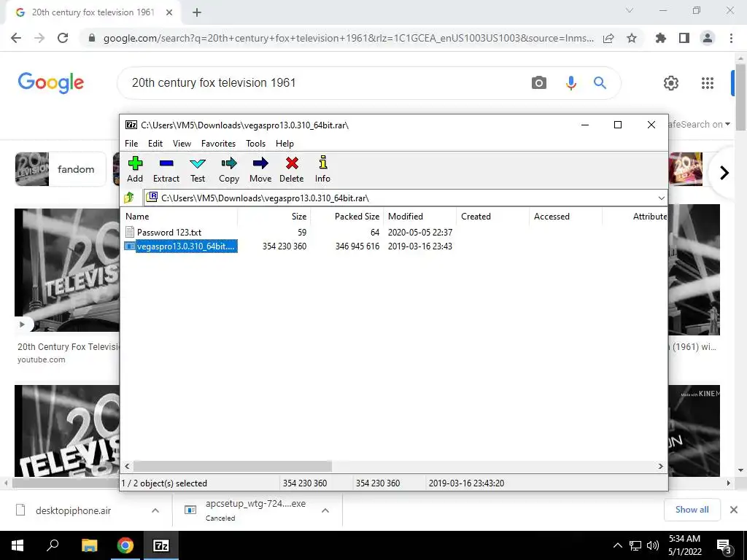
Task: Extract files with the Extract toolbar icon
Action: click(166, 169)
